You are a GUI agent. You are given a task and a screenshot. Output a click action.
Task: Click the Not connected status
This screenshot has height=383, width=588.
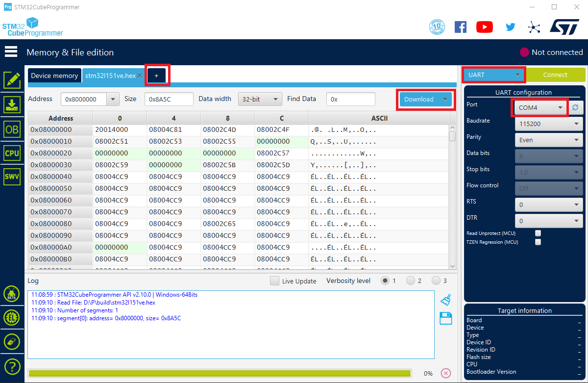click(x=551, y=52)
